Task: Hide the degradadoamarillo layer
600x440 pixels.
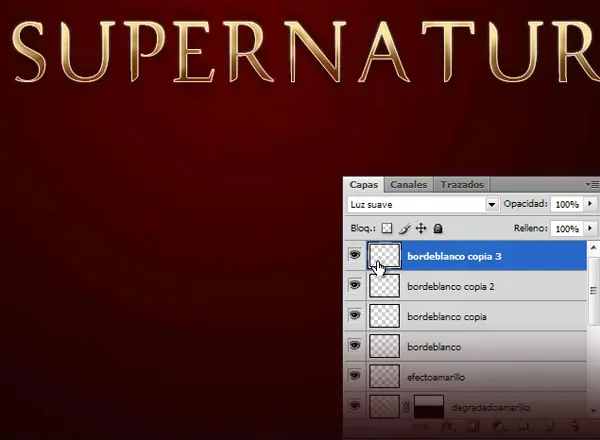Action: [x=355, y=406]
